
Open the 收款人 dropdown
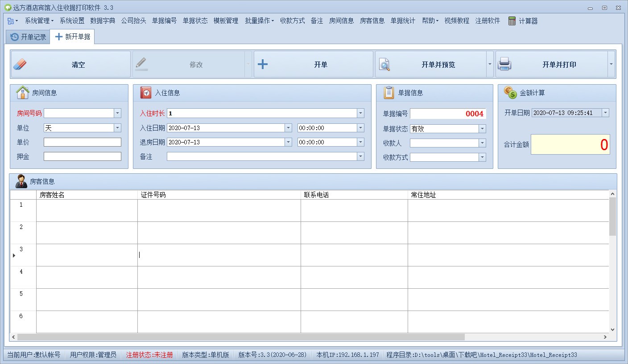[x=482, y=143]
